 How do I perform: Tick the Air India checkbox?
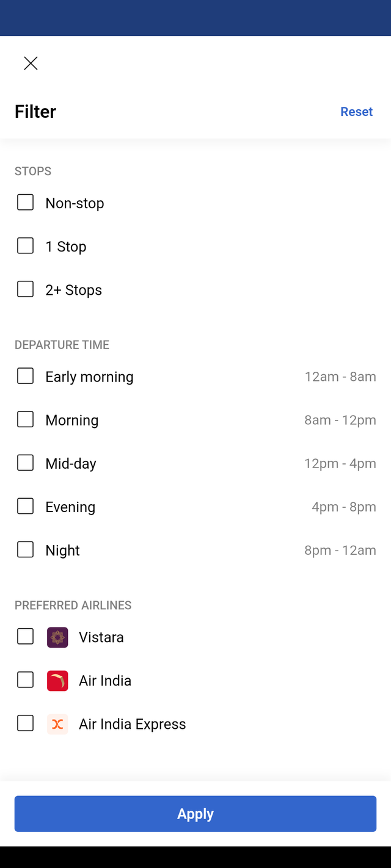pyautogui.click(x=25, y=680)
